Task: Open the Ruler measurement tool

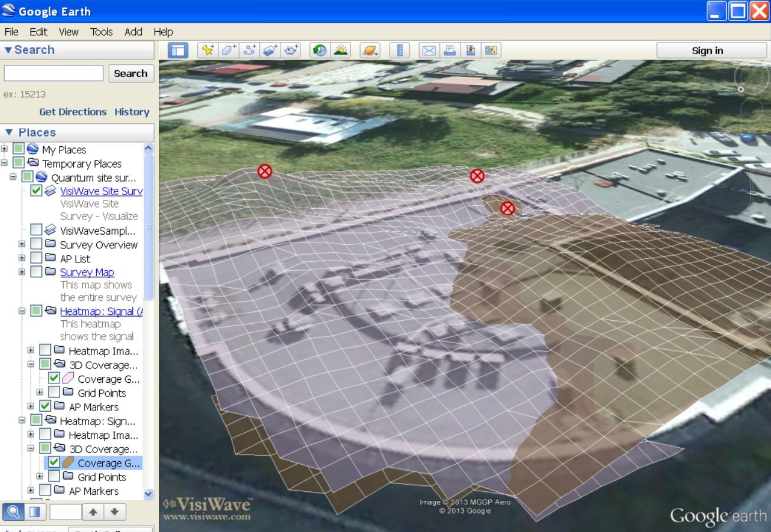Action: (x=400, y=50)
